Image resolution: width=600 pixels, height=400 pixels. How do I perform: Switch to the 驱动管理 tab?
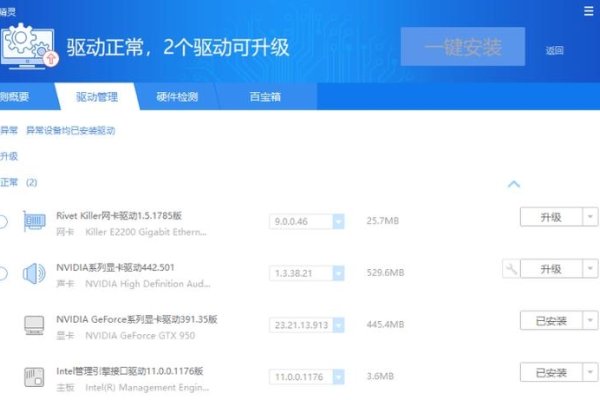pos(97,97)
